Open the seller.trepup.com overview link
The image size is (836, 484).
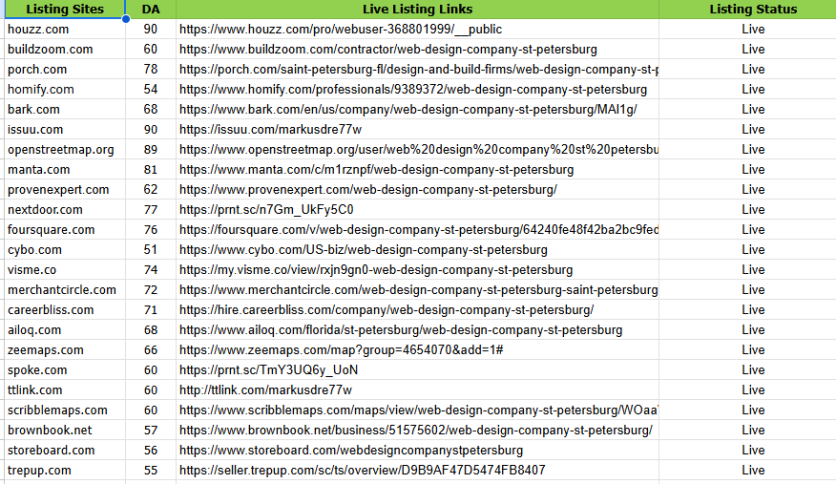pyautogui.click(x=362, y=471)
